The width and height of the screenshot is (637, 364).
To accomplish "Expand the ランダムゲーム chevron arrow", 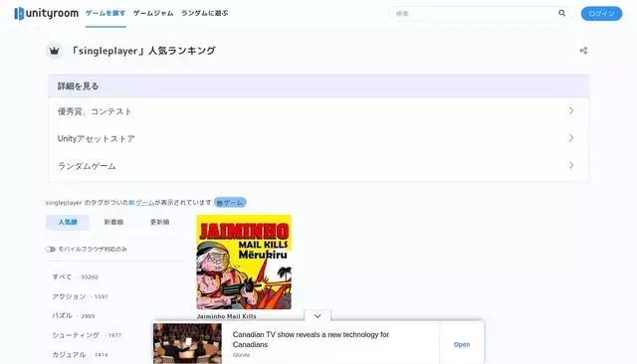I will point(571,165).
